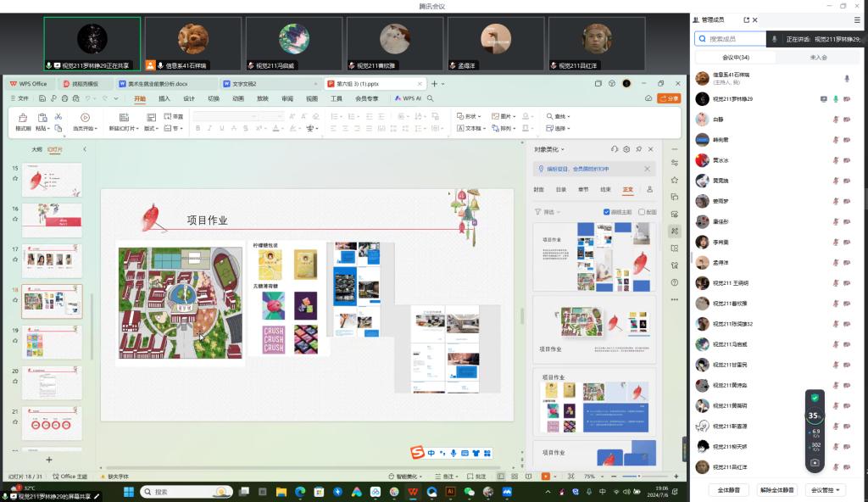
Task: Open WPS AI assistant
Action: [408, 98]
